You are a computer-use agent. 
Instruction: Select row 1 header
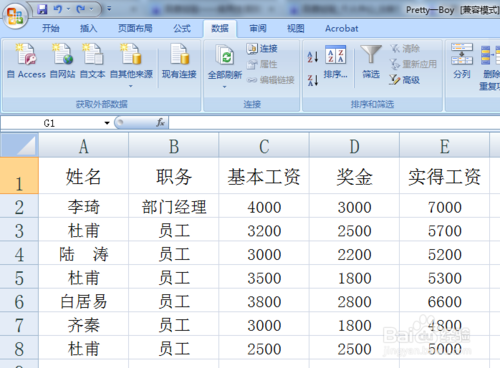click(x=19, y=176)
